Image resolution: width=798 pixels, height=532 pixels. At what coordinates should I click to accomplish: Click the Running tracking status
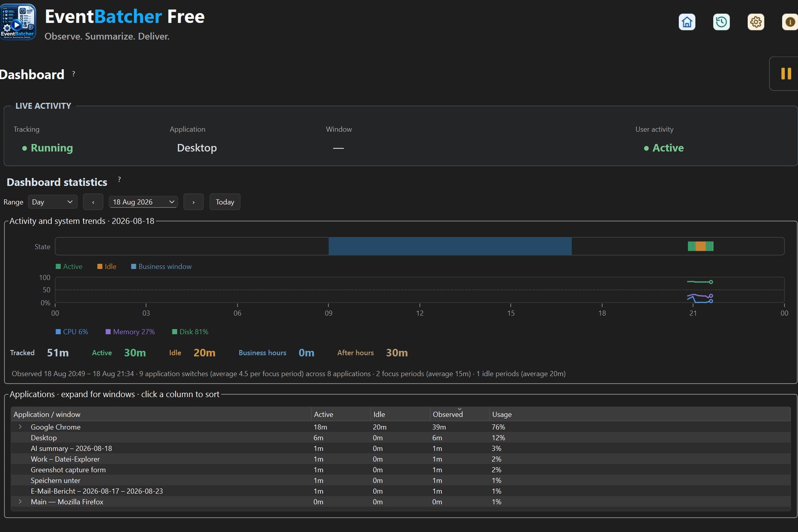pos(47,148)
